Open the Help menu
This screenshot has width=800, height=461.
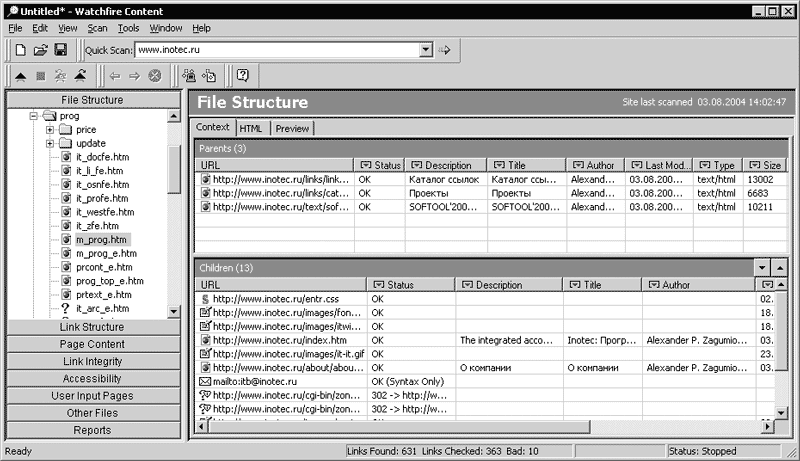pos(202,28)
